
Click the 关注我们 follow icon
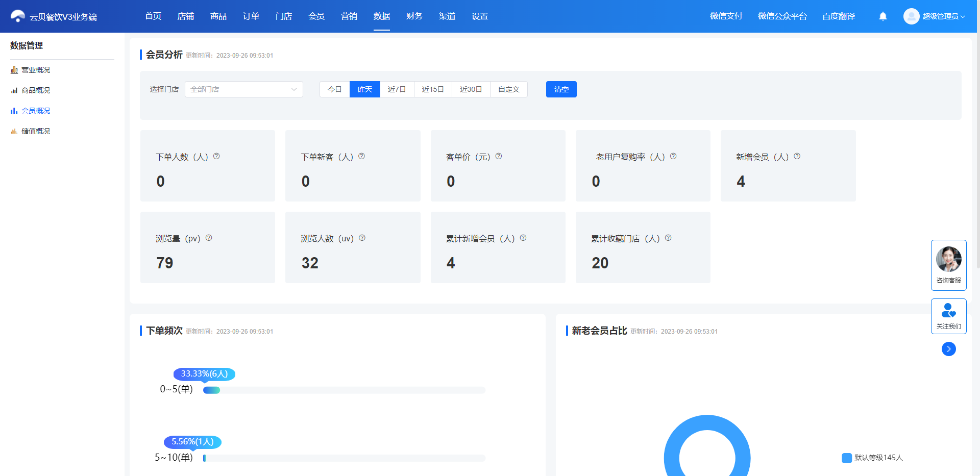949,316
